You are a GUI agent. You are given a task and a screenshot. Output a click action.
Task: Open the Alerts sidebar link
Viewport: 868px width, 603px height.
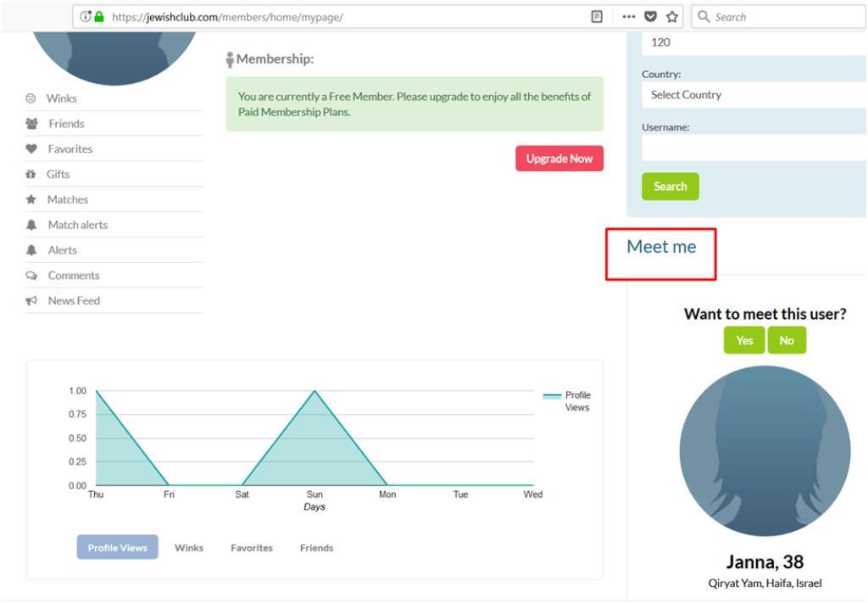click(63, 249)
